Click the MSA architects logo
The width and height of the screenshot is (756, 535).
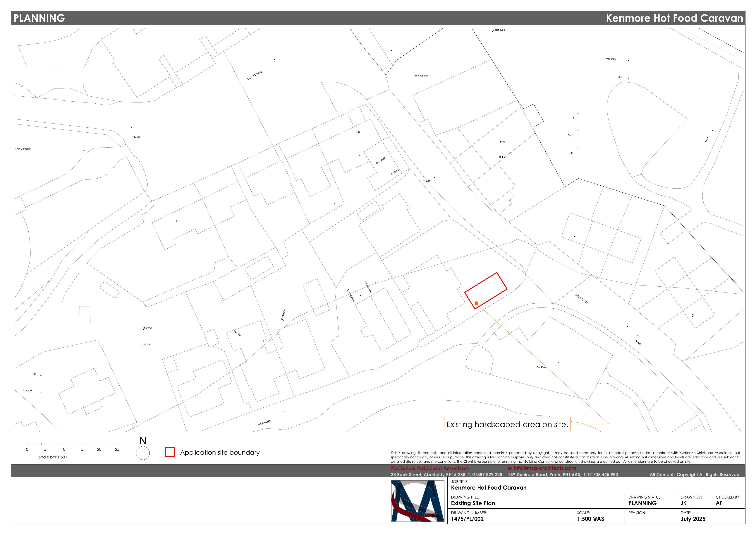(418, 501)
